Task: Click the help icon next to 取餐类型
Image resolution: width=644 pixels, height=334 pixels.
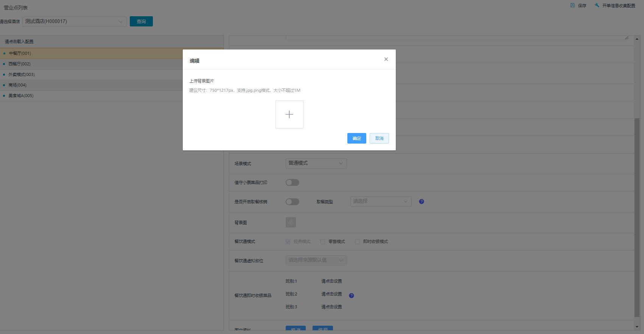Action: 422,202
